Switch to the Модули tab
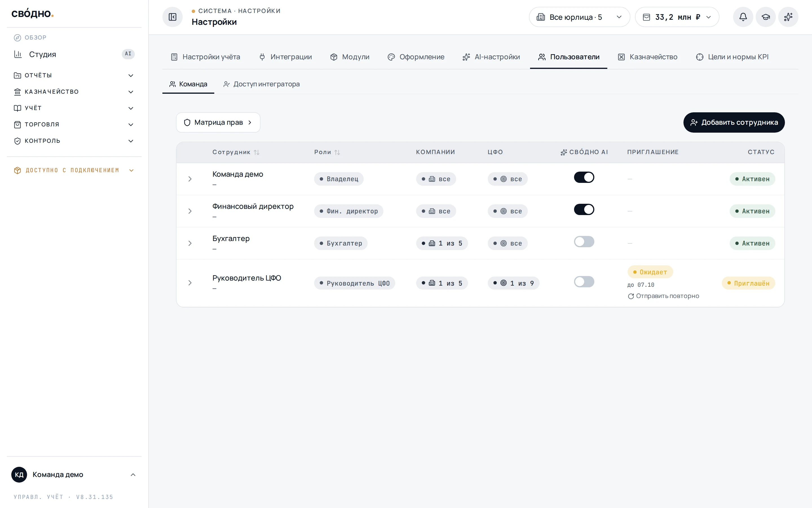 pos(350,57)
